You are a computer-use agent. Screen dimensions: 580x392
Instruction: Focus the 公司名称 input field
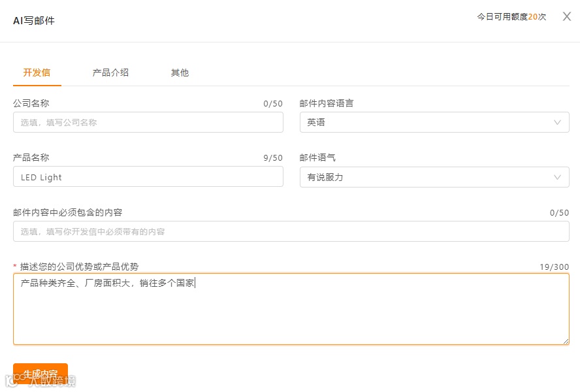[148, 123]
